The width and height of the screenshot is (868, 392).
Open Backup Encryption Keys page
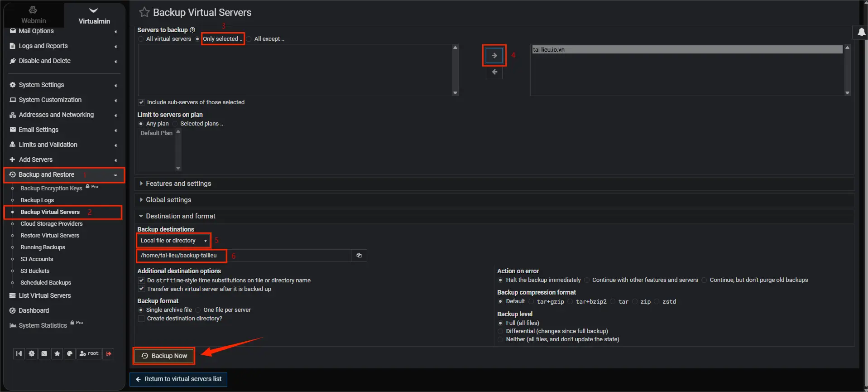(x=51, y=189)
